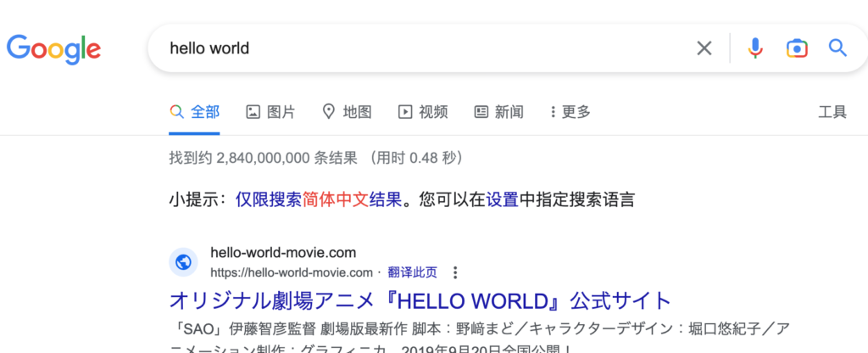Image resolution: width=868 pixels, height=353 pixels.
Task: Open three-dot menu beside 翻译此页
Action: click(x=455, y=272)
